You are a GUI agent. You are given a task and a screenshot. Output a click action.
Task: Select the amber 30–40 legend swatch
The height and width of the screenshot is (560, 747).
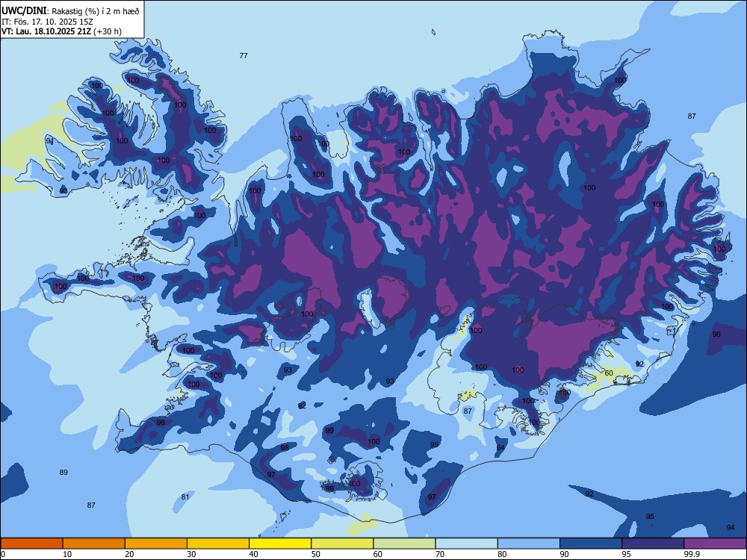tap(218, 544)
